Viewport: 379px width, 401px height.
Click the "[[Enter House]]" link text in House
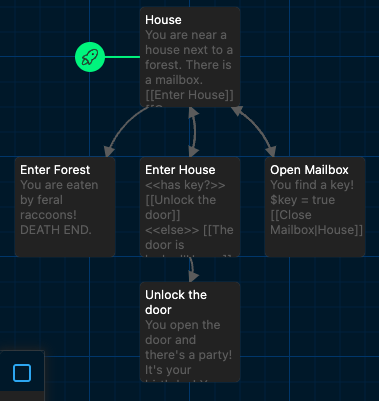[189, 95]
